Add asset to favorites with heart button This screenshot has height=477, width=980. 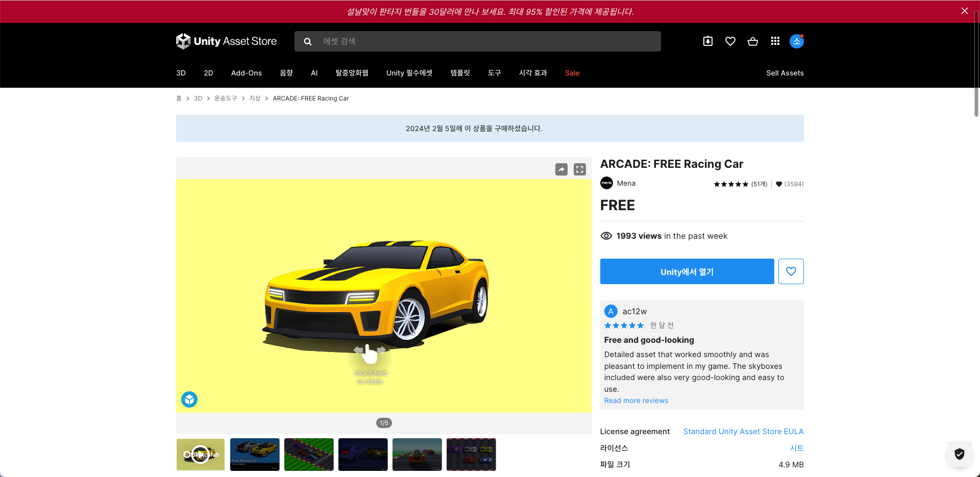(x=791, y=271)
